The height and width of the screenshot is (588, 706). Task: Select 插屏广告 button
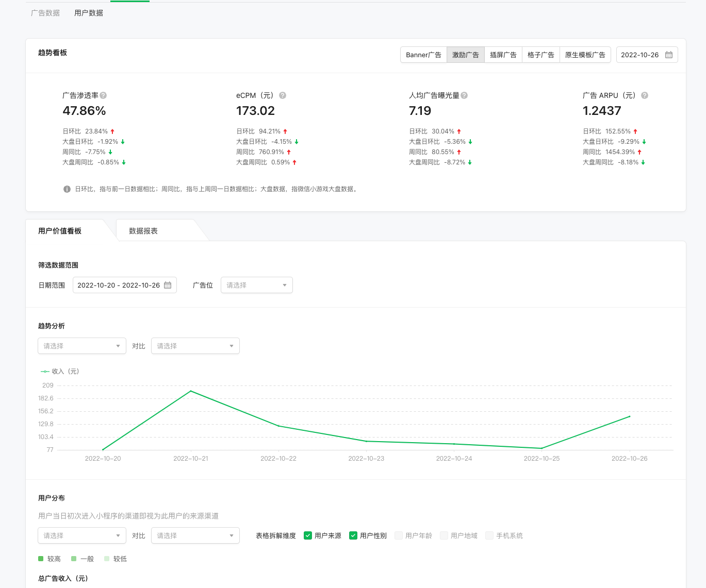click(503, 55)
